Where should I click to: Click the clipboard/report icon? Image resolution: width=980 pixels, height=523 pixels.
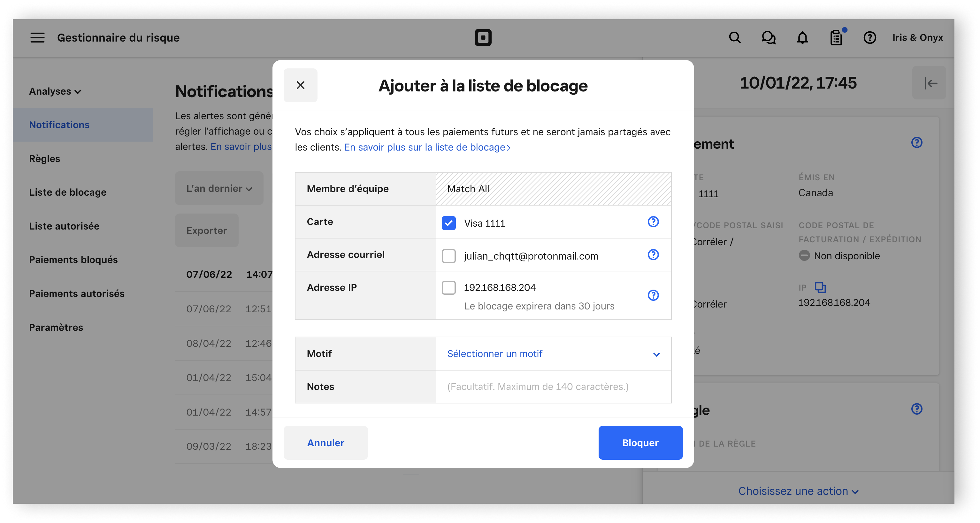[836, 37]
